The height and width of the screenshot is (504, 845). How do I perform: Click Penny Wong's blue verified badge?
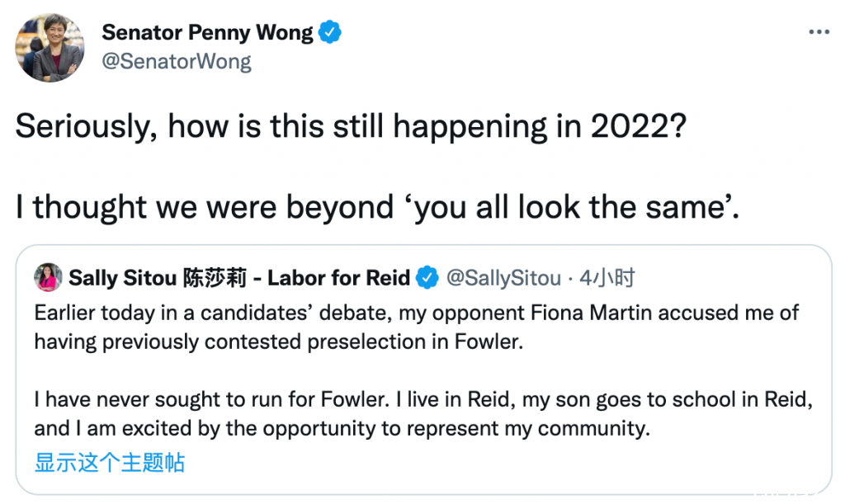pyautogui.click(x=329, y=32)
